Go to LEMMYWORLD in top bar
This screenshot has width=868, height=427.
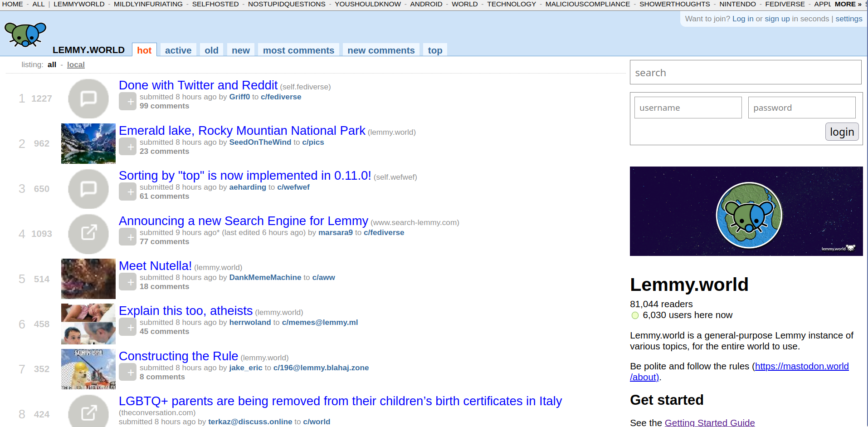click(x=79, y=4)
